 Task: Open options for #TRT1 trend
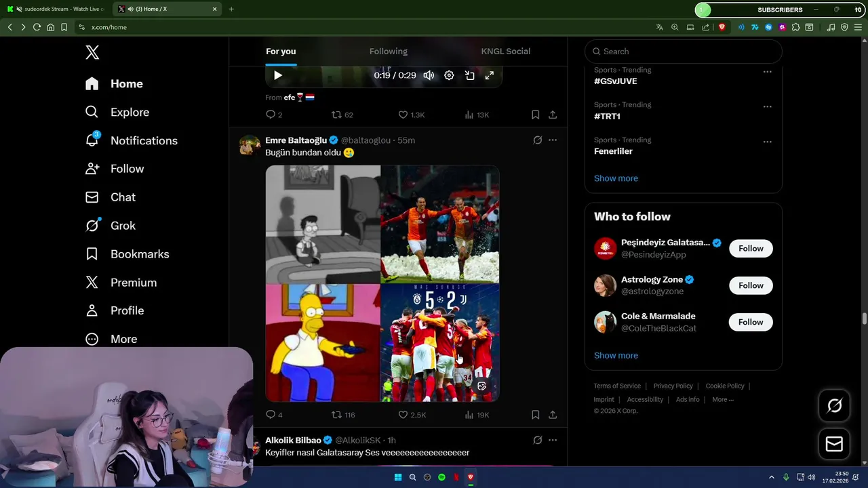click(768, 106)
